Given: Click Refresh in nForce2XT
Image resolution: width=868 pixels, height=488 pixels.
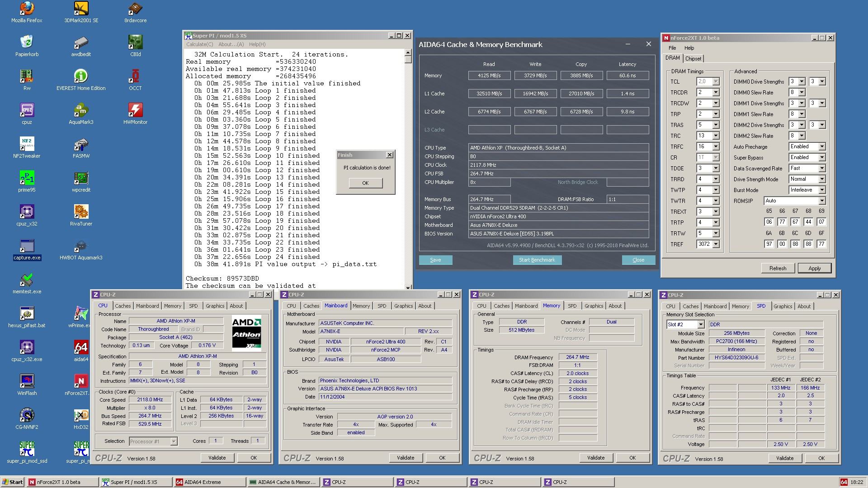Looking at the screenshot, I should click(778, 268).
